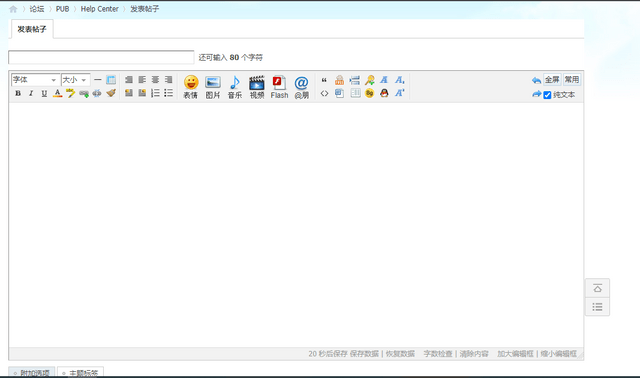Insert Flash content
The height and width of the screenshot is (378, 640).
coord(279,87)
